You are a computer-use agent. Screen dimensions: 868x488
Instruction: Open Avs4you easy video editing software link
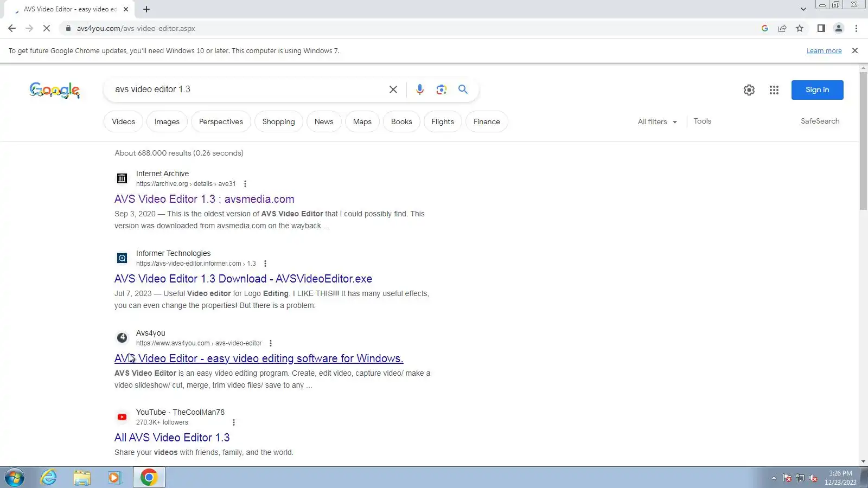(259, 358)
